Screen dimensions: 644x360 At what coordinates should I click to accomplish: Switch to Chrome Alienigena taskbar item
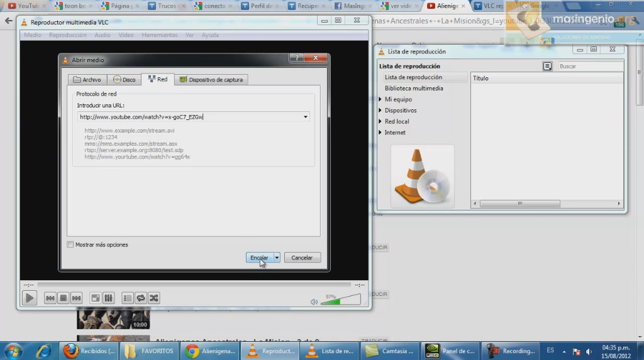pyautogui.click(x=210, y=351)
